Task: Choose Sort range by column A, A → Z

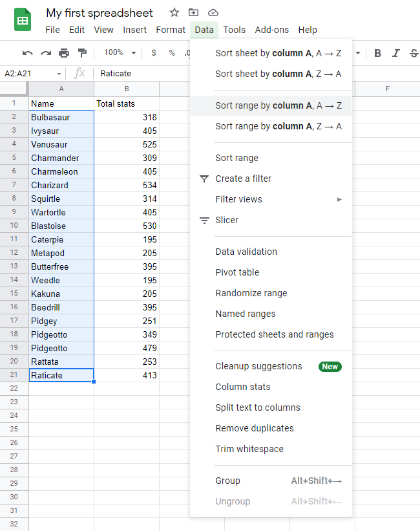Action: [278, 105]
